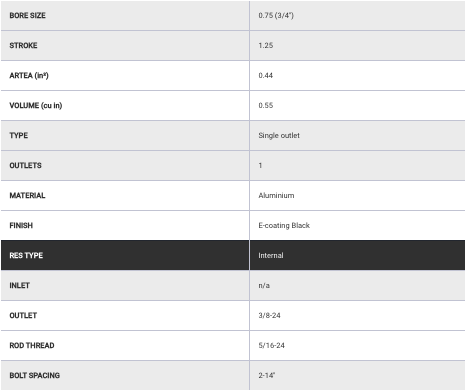Viewport: 465px width, 391px height.
Task: Select the 0.75 (3/4") bore value
Action: coord(276,15)
